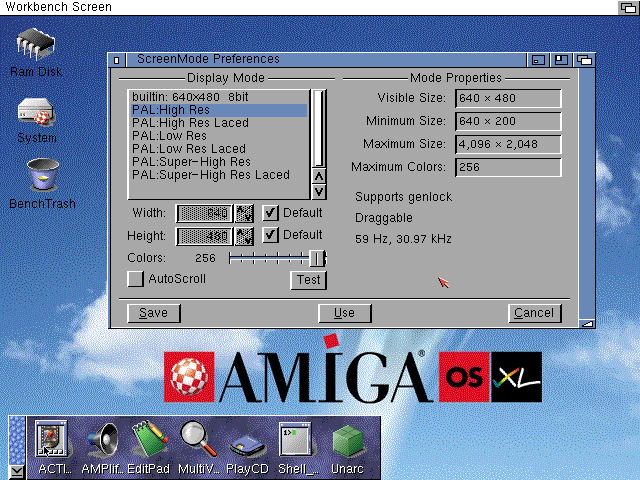The width and height of the screenshot is (640, 480).
Task: Open PlayCD icon in dock
Action: coord(247,446)
